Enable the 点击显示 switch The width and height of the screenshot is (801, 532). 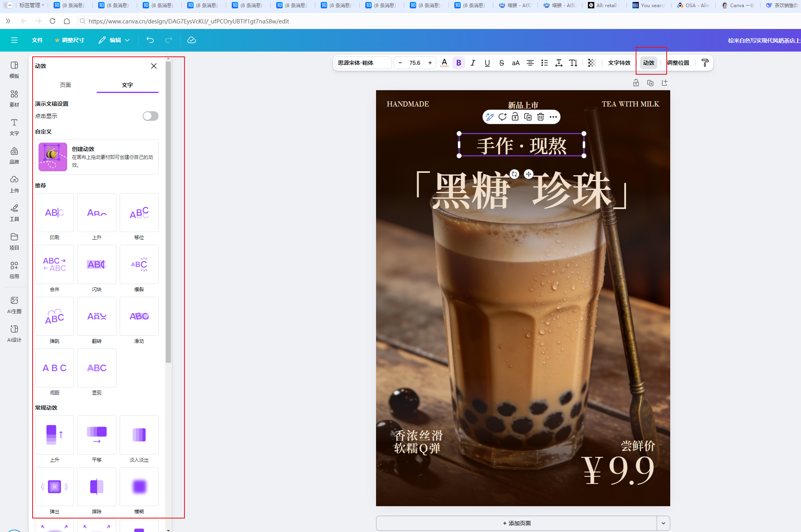point(151,116)
